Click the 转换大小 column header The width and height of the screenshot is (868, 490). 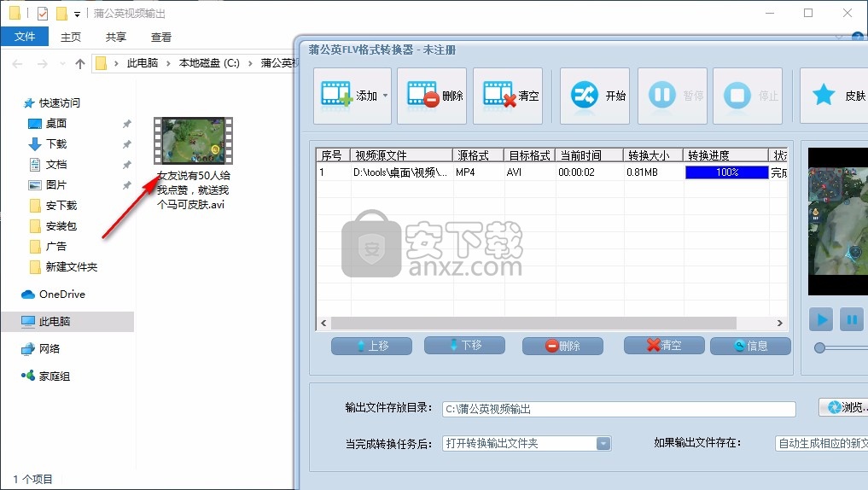pyautogui.click(x=653, y=155)
